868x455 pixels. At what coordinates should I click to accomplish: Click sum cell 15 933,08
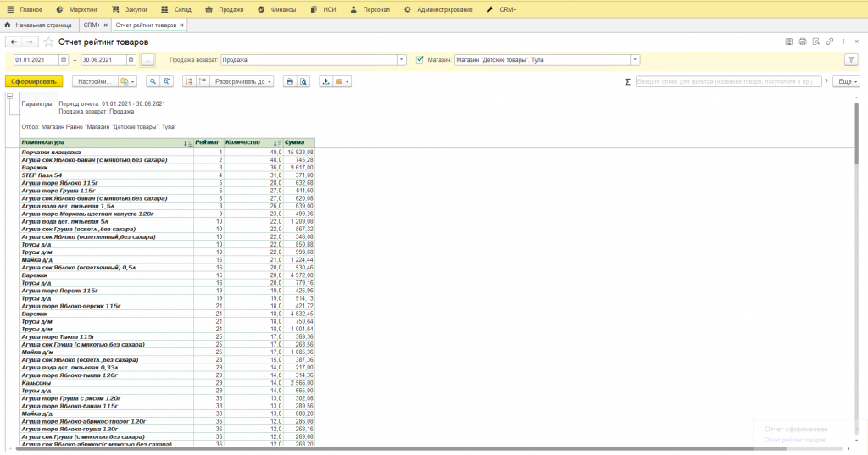click(299, 153)
